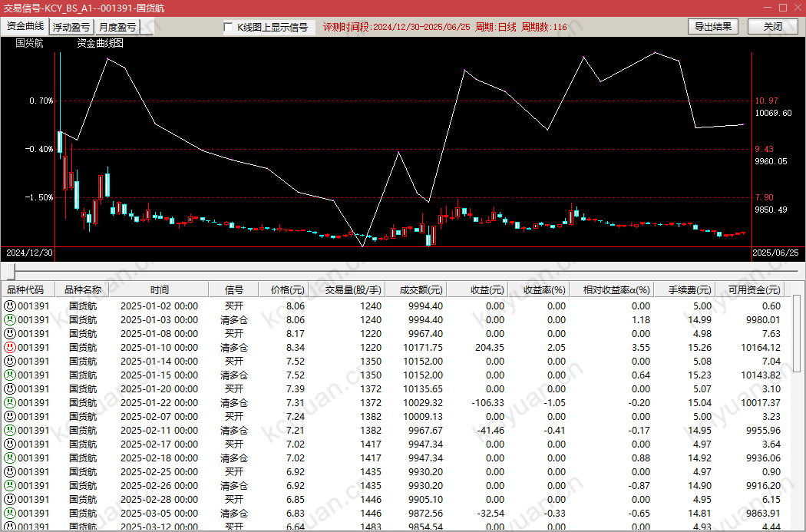This screenshot has height=532, width=806.
Task: Click the green face icon on 2025-01-22 row
Action: [x=10, y=403]
